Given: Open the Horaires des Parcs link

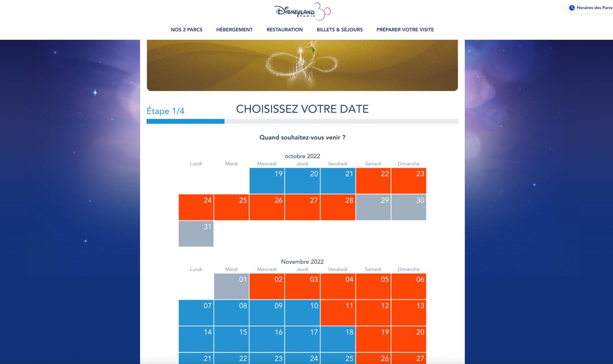Looking at the screenshot, I should coord(594,8).
